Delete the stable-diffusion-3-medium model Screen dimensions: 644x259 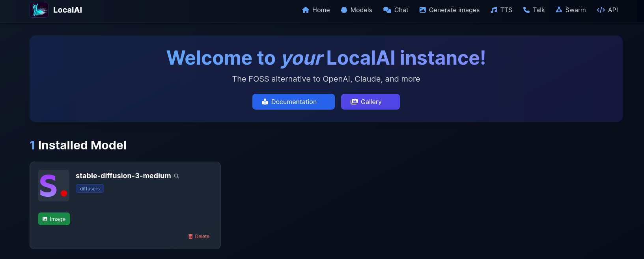point(199,237)
